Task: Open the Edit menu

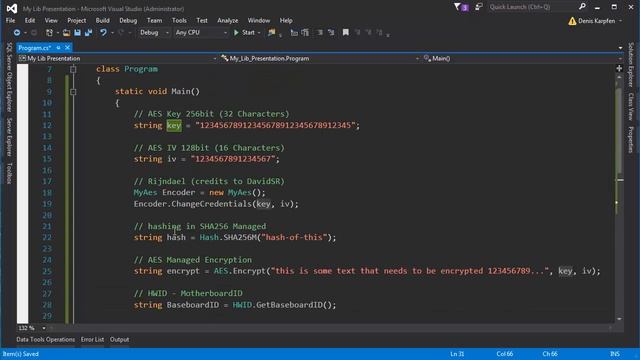Action: point(30,20)
